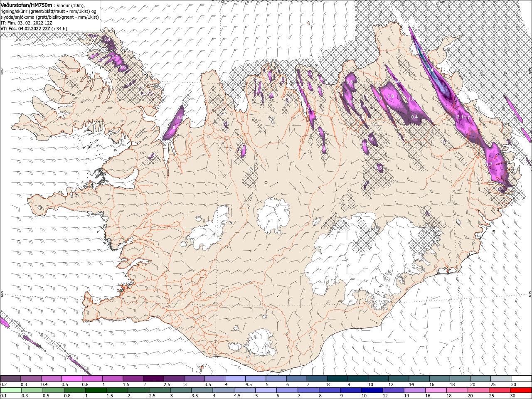Image resolution: width=532 pixels, height=399 pixels.
Task: Select the 'Vindur (10m)' header text
Action: click(70, 5)
